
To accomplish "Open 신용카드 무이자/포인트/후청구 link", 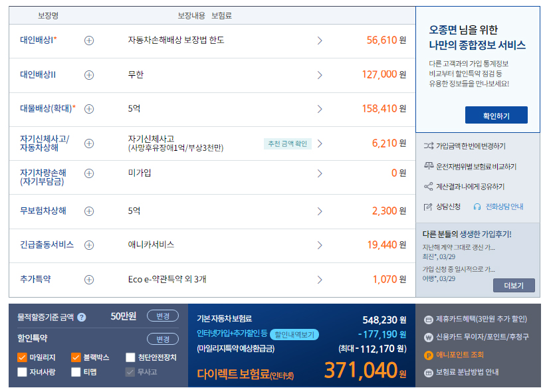I will click(x=483, y=337).
